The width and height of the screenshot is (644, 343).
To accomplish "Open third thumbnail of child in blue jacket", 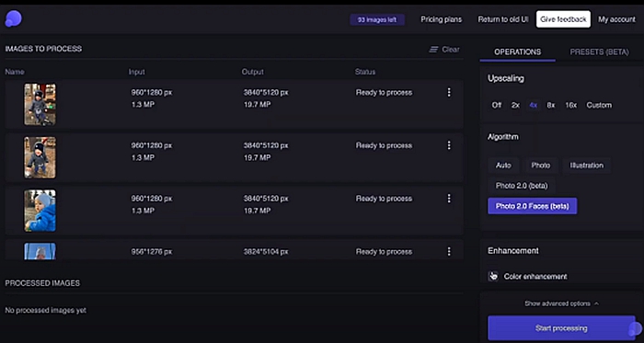I will [x=40, y=211].
